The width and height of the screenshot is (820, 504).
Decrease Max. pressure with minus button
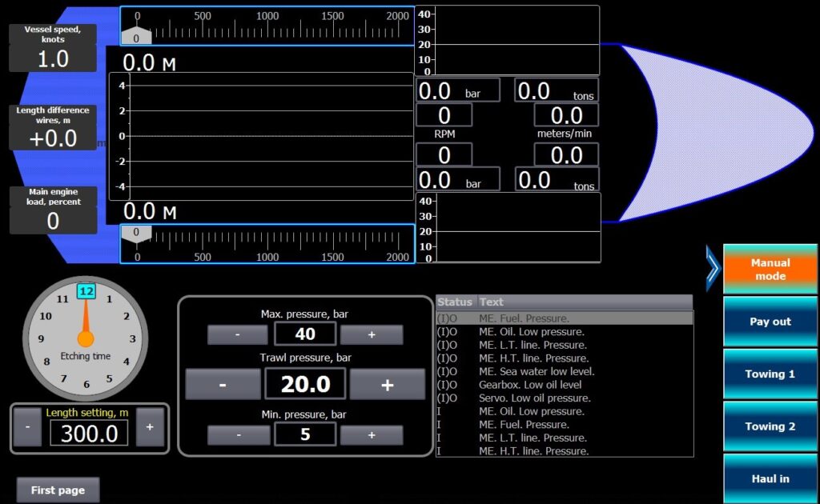tap(238, 334)
